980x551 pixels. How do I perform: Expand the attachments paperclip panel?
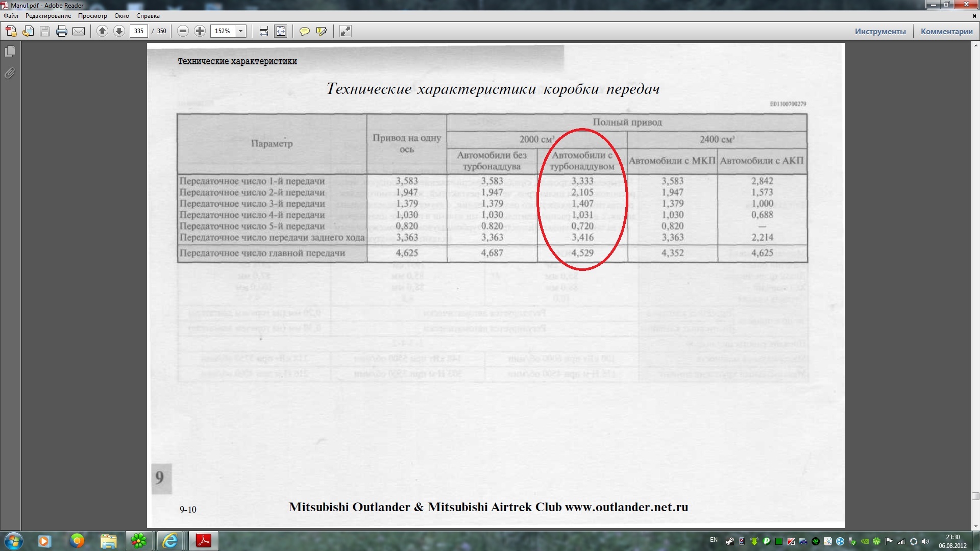(x=10, y=73)
